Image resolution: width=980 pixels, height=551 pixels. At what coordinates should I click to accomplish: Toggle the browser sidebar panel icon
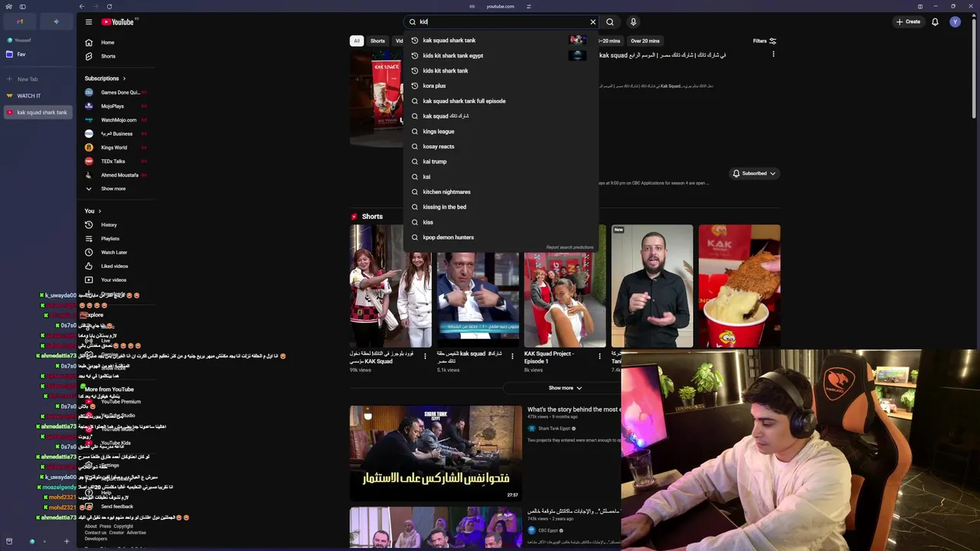pos(23,6)
